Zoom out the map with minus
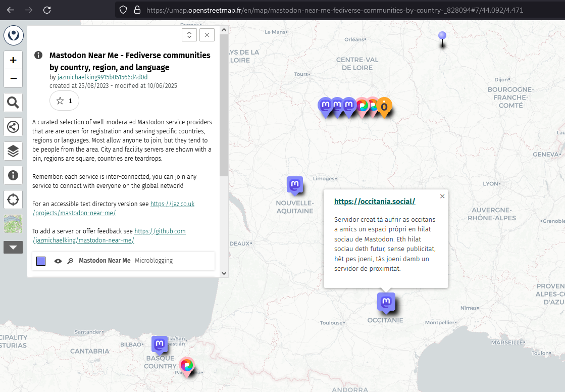 click(13, 78)
